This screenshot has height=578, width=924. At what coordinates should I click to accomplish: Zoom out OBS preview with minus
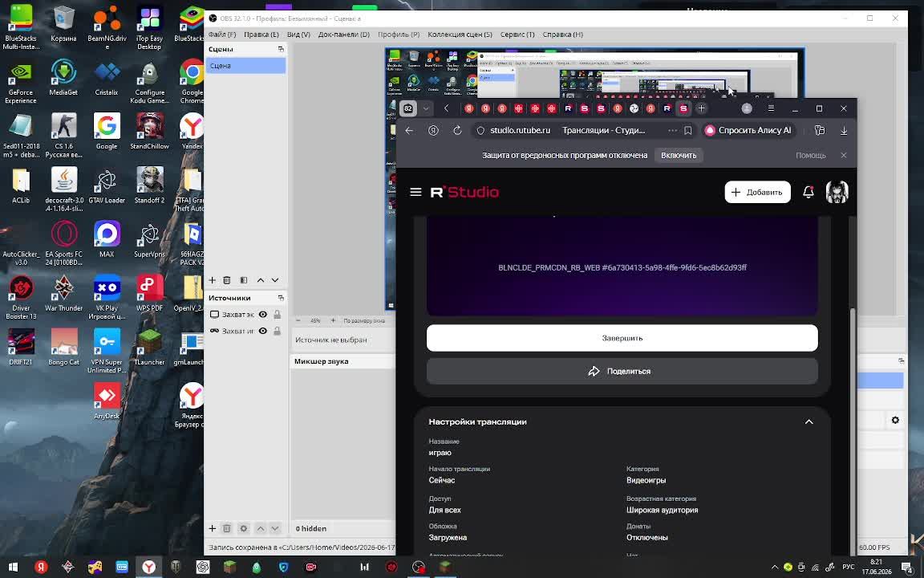298,320
